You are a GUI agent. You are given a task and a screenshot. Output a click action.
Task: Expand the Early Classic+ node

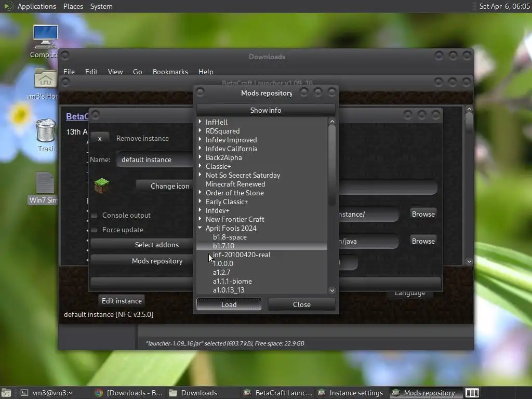200,201
